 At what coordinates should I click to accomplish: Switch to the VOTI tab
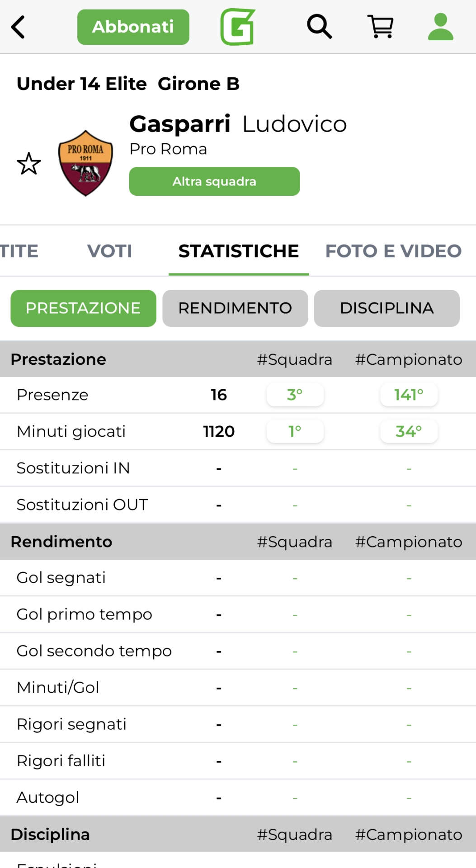110,251
